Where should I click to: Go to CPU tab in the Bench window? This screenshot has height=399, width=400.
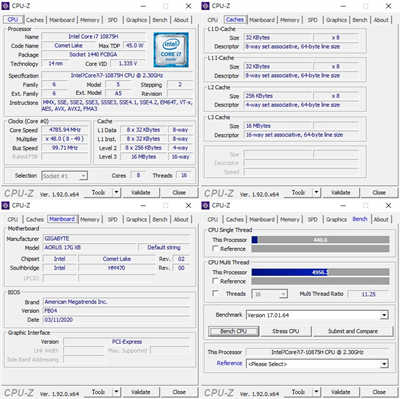(213, 219)
